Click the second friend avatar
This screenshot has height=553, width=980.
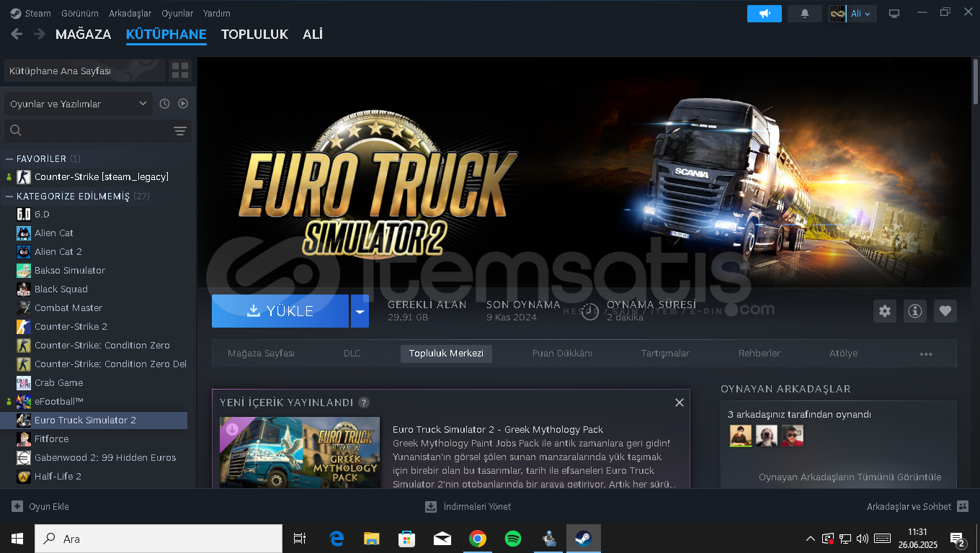point(766,436)
